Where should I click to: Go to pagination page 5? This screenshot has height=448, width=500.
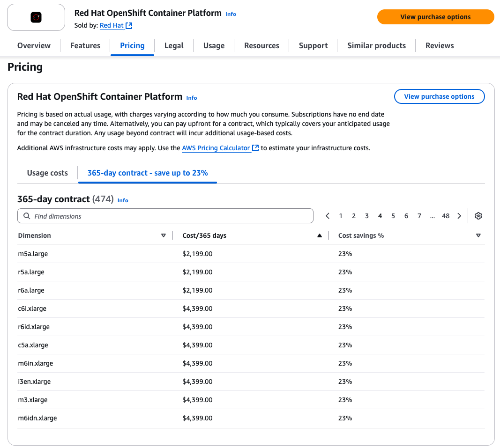point(393,216)
